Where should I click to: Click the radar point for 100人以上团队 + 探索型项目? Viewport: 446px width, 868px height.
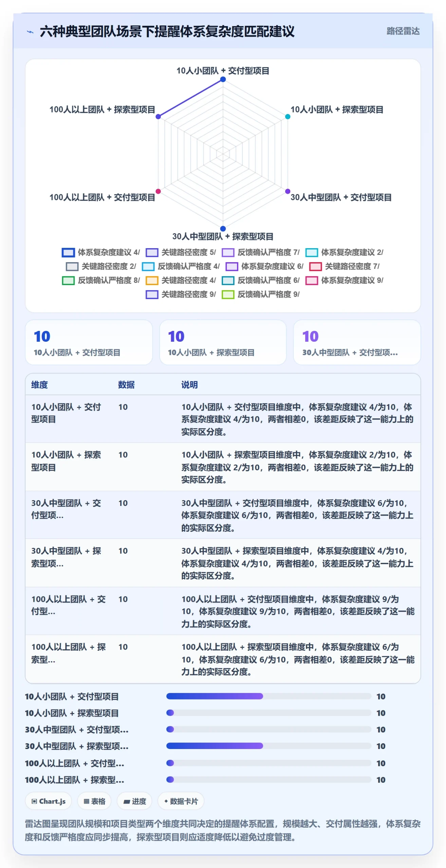pos(158,117)
